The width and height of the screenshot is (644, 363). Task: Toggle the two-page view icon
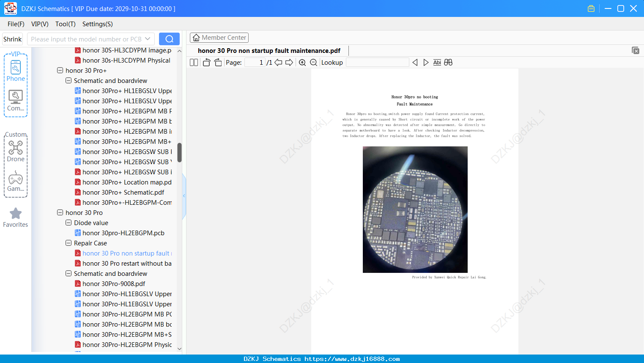tap(194, 63)
